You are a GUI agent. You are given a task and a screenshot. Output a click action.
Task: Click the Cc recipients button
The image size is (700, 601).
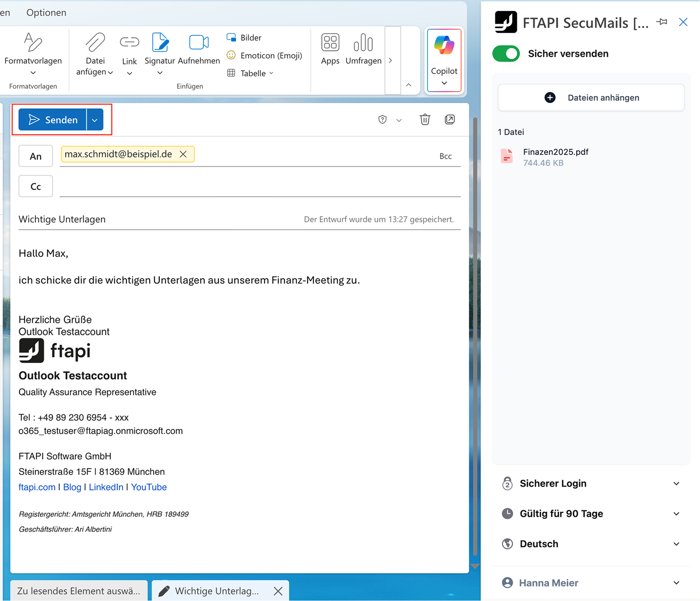pos(36,186)
